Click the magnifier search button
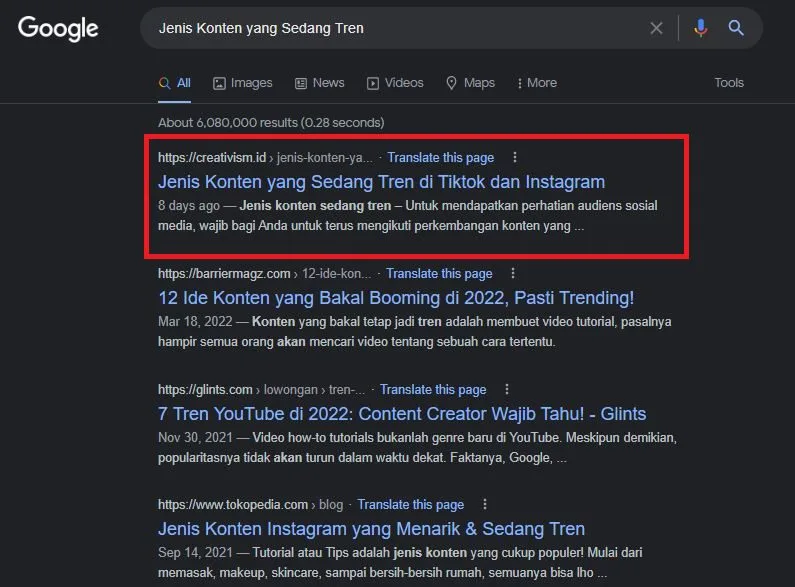This screenshot has height=587, width=795. click(736, 28)
